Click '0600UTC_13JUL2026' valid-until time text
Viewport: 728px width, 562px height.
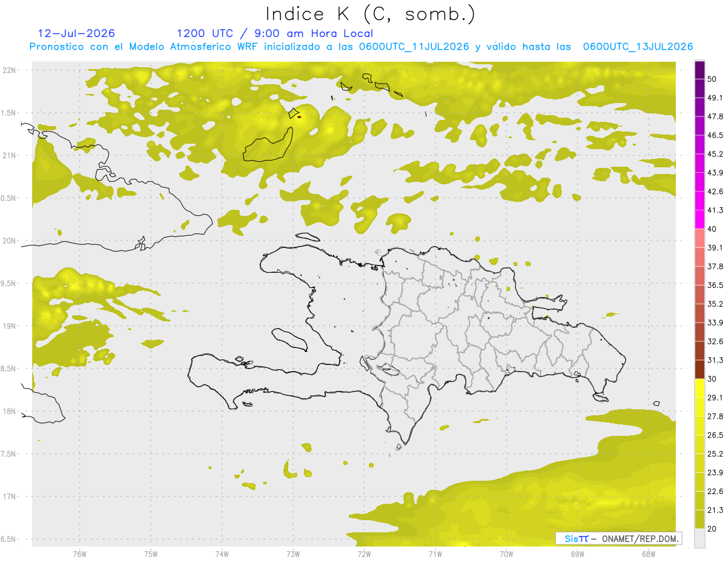(x=638, y=47)
